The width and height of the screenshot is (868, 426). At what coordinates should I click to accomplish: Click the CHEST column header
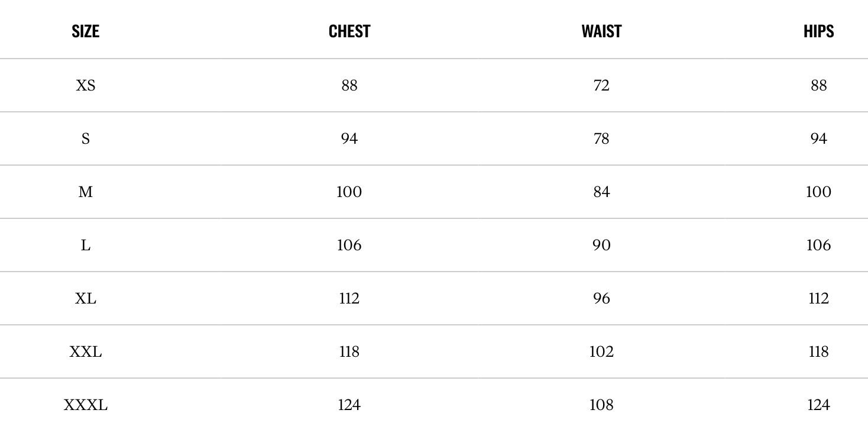(349, 31)
